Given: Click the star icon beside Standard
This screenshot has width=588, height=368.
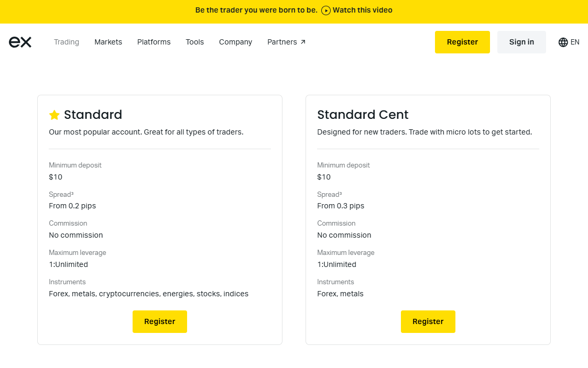Looking at the screenshot, I should [x=55, y=115].
